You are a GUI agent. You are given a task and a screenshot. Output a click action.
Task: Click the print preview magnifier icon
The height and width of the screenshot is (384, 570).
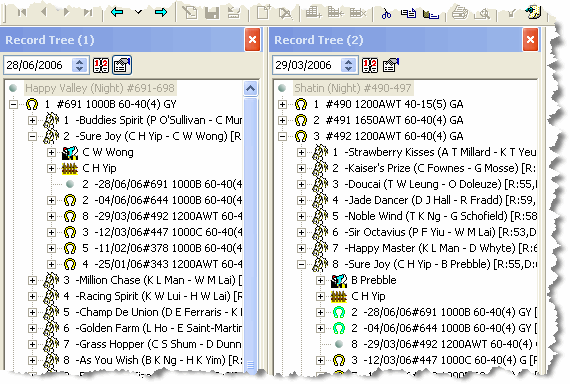483,14
